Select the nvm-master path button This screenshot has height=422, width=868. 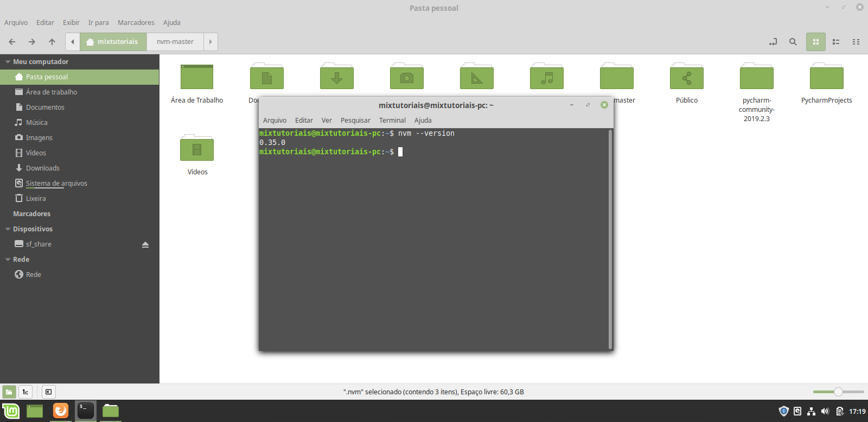coord(175,42)
